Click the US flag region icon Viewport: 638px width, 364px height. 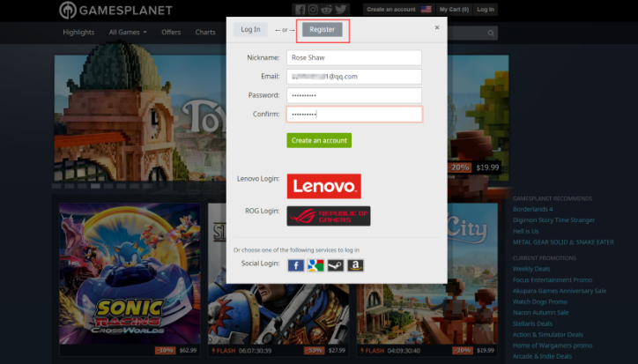coord(426,9)
